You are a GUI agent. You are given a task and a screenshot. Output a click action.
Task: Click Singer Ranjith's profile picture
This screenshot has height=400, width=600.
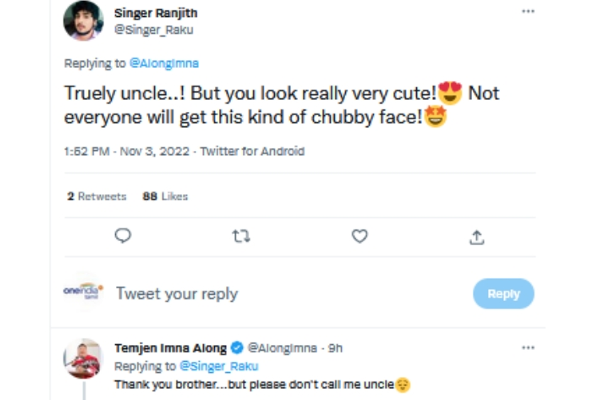pos(83,21)
